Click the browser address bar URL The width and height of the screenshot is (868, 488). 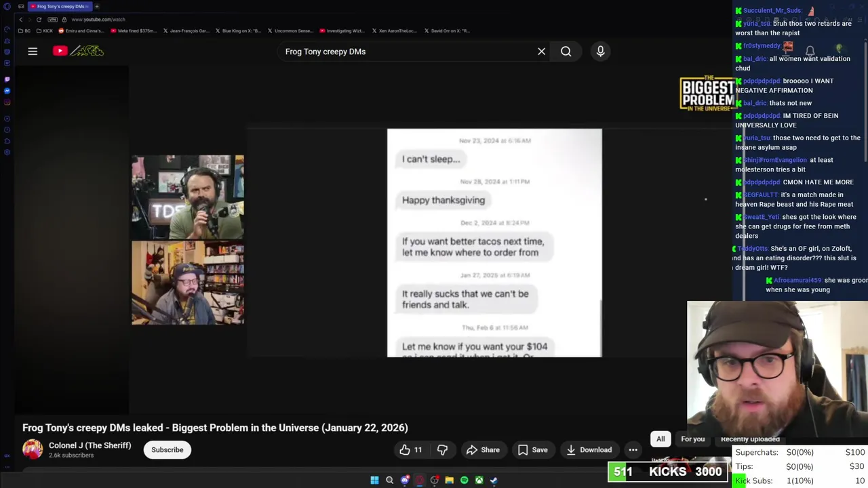tap(98, 20)
